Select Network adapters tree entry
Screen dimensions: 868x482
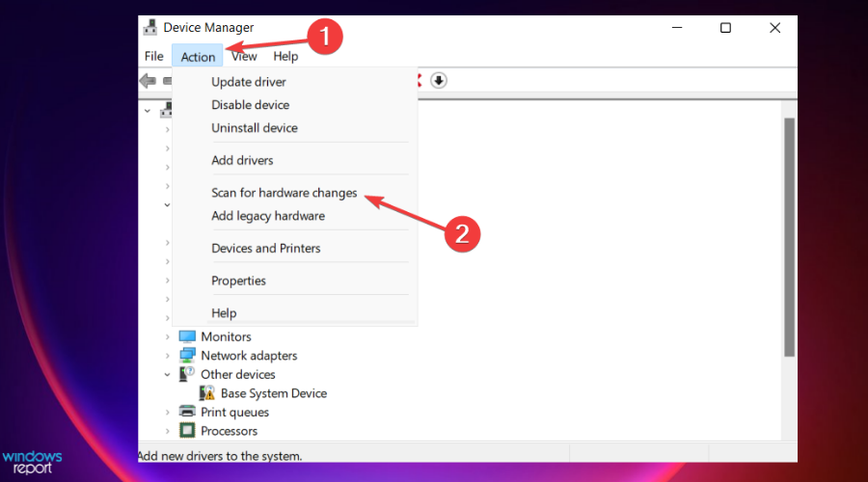pyautogui.click(x=249, y=356)
